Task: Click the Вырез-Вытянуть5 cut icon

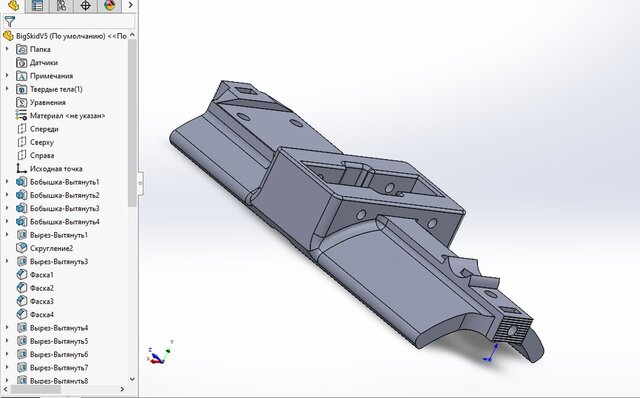Action: (x=21, y=341)
